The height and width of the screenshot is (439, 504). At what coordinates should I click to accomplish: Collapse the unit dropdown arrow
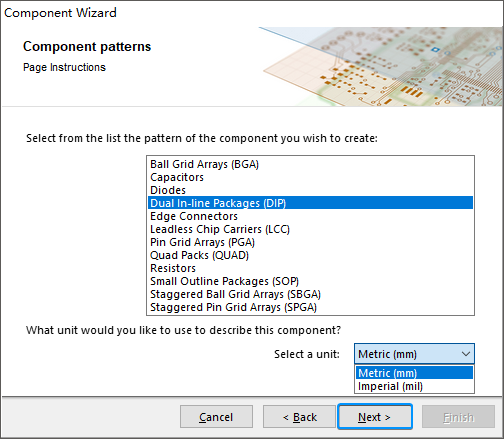(x=466, y=354)
